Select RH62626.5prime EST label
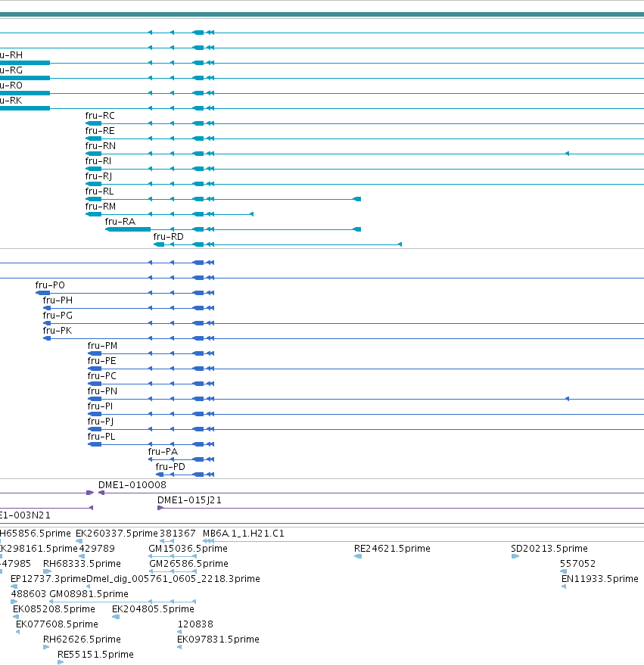644x666 pixels. pos(82,640)
